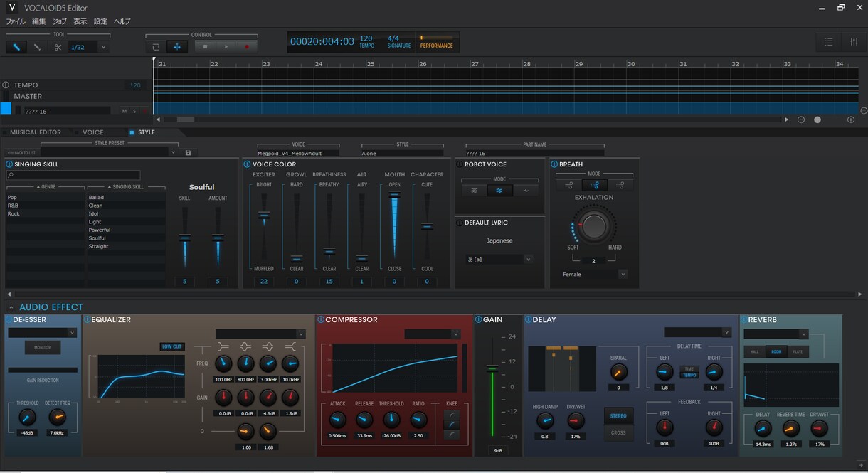Select the third Robot Voice mode icon
Viewport: 868px width, 473px height.
[526, 191]
